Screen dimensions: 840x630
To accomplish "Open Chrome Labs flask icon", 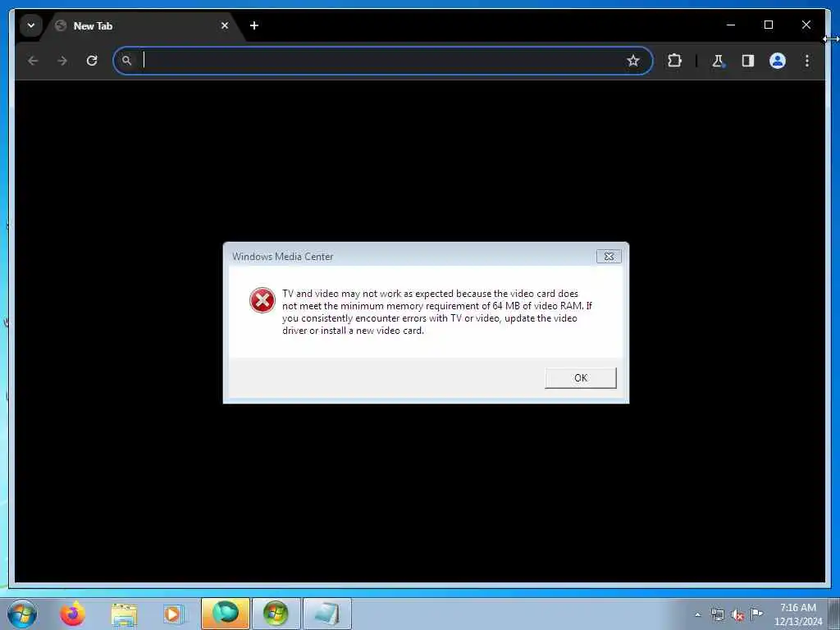I will [x=718, y=61].
